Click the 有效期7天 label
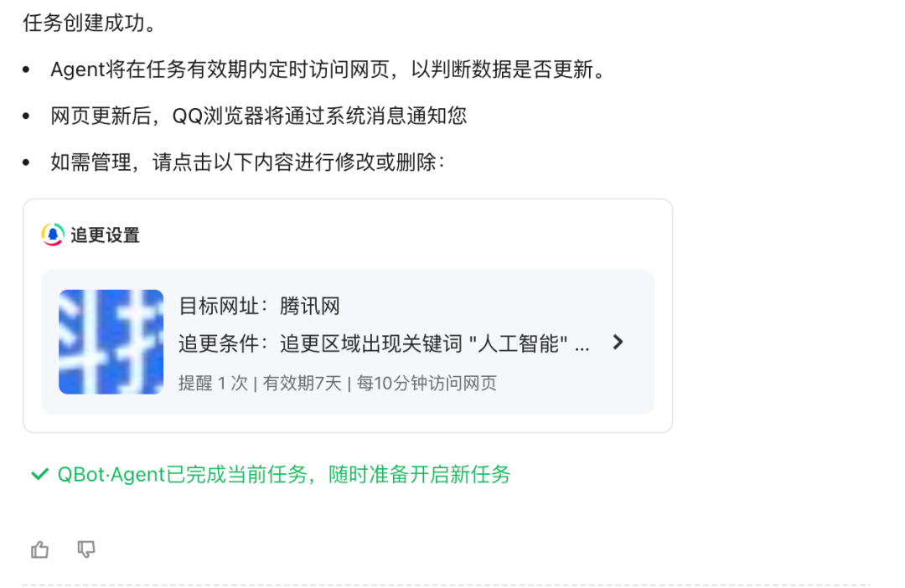 click(x=303, y=383)
